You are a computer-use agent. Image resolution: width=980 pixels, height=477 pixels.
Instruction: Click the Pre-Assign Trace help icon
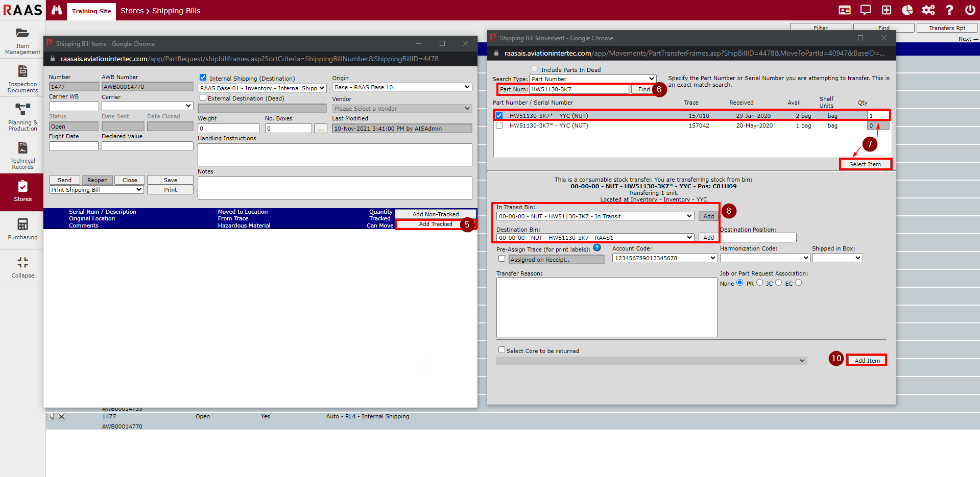[597, 248]
